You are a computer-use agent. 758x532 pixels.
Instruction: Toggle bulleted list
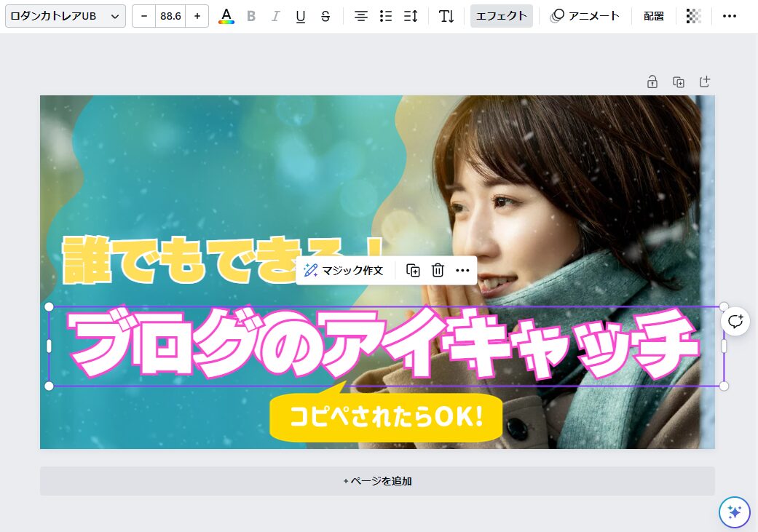click(x=386, y=16)
